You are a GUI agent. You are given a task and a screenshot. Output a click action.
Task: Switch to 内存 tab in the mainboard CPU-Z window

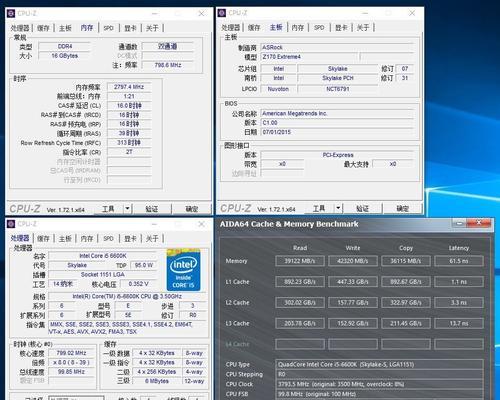[x=298, y=27]
